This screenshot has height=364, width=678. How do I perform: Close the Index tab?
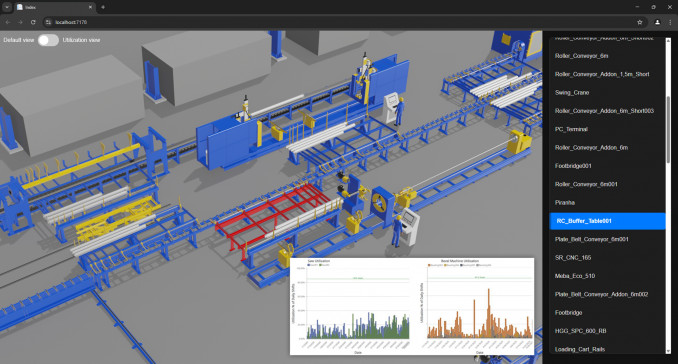coord(90,7)
